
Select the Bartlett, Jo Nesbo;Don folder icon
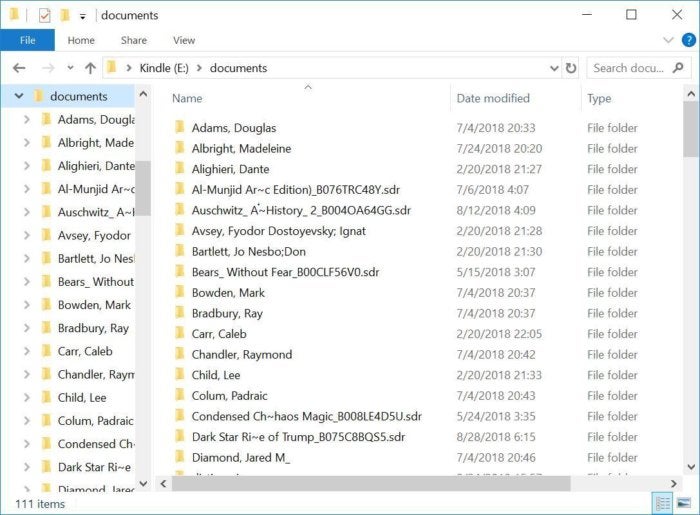click(x=180, y=251)
